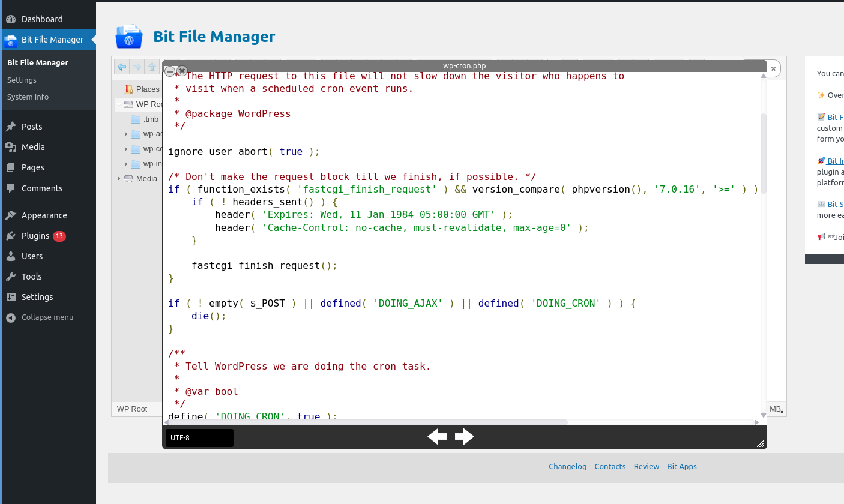This screenshot has height=504, width=844.
Task: Clear the file manager search with the × button
Action: [773, 68]
